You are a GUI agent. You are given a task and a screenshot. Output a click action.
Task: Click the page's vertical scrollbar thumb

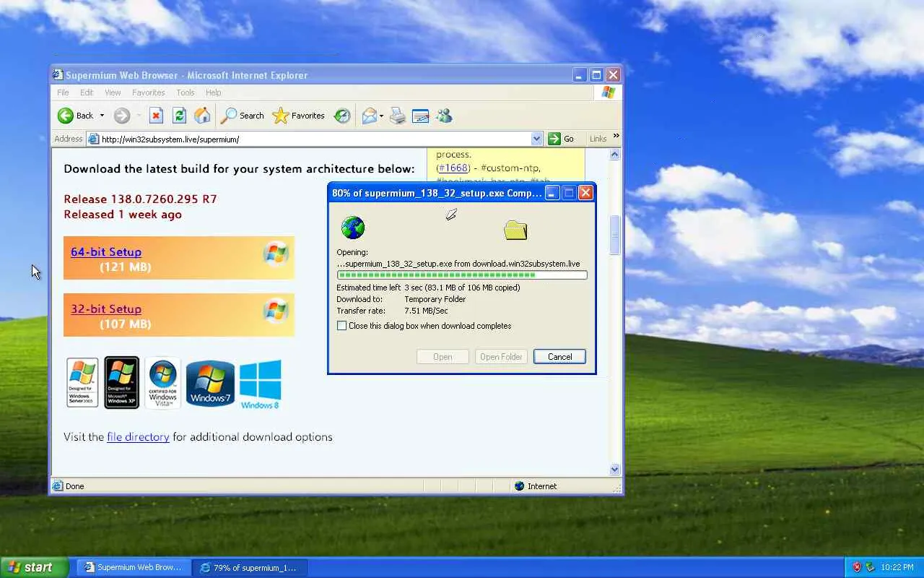click(615, 235)
